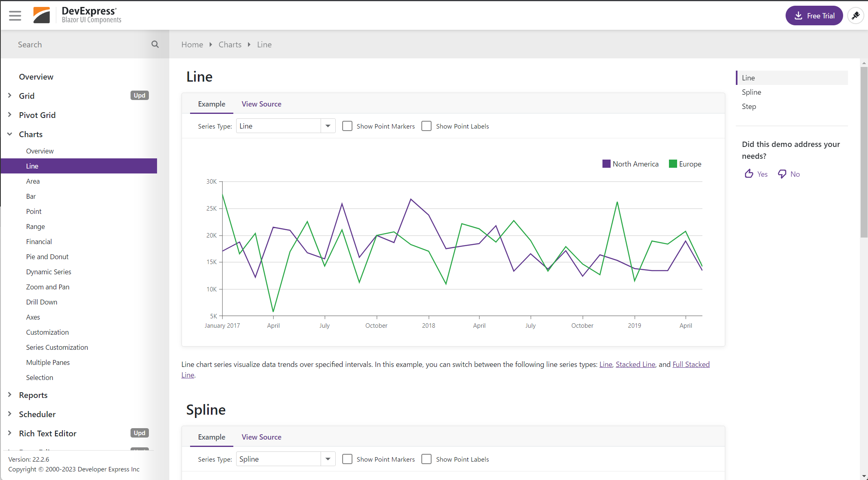Click the search magnifier icon
The height and width of the screenshot is (480, 868).
[x=155, y=44]
